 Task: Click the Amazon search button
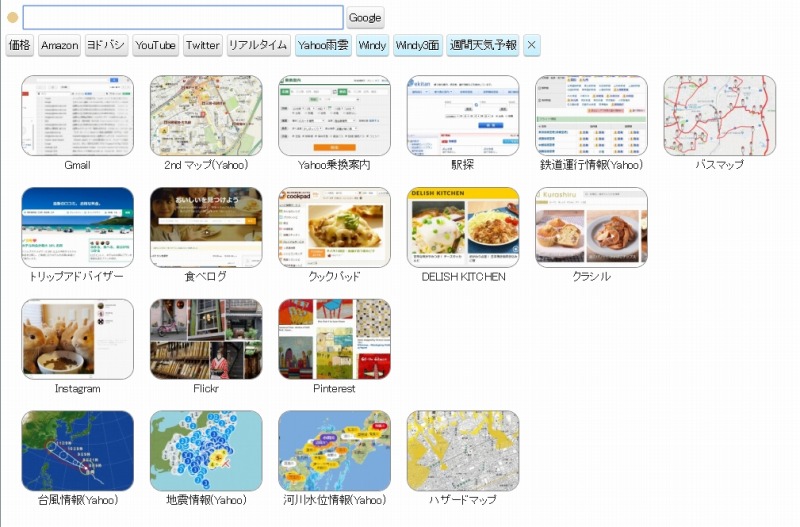click(x=60, y=45)
